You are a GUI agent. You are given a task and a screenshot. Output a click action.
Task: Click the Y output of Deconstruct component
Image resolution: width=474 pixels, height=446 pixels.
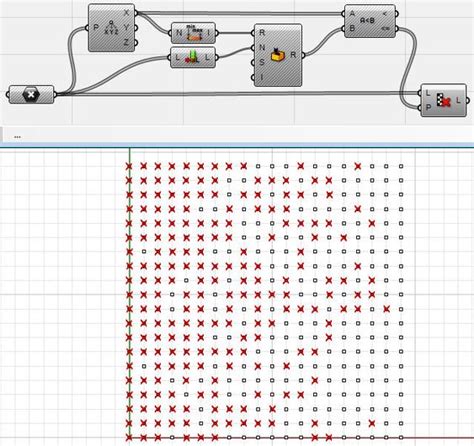click(126, 28)
